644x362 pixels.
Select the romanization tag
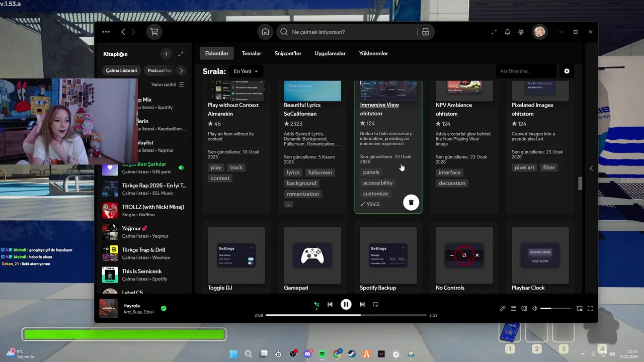point(303,194)
